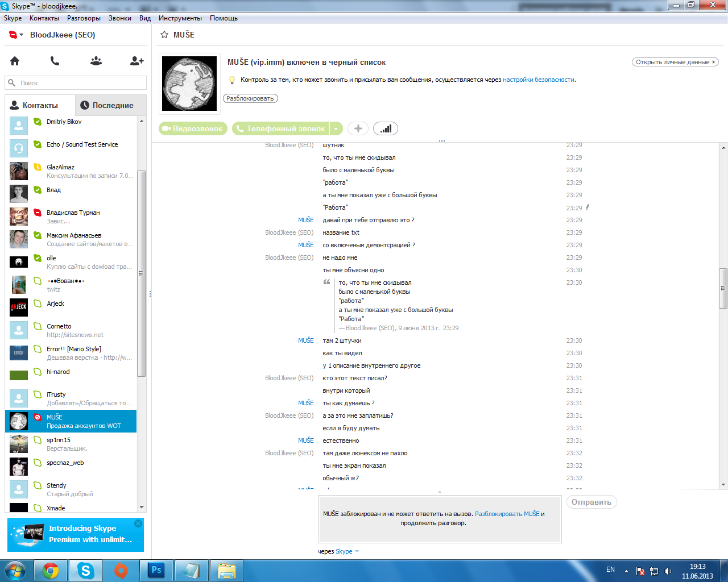Open the Звонки menu

point(120,18)
